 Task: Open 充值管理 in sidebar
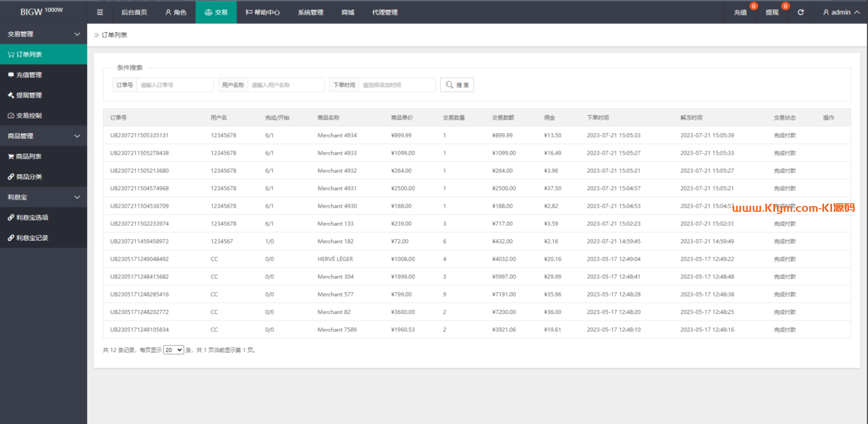pos(29,75)
